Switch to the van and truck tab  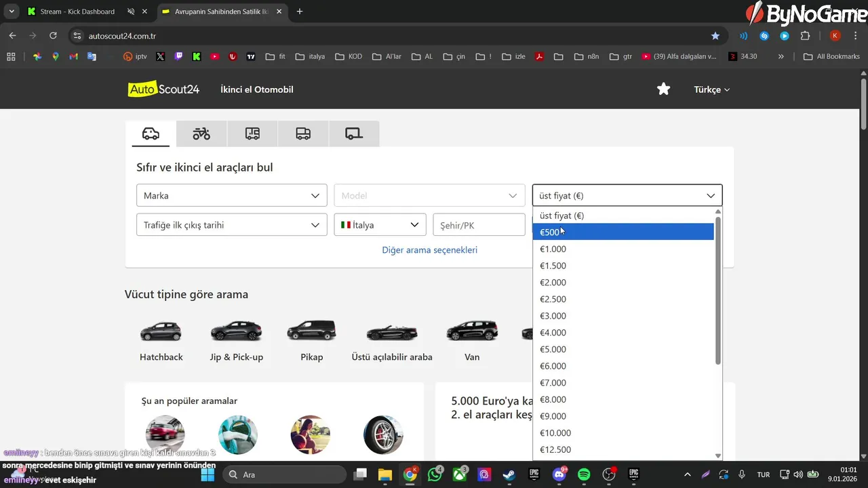pyautogui.click(x=303, y=134)
